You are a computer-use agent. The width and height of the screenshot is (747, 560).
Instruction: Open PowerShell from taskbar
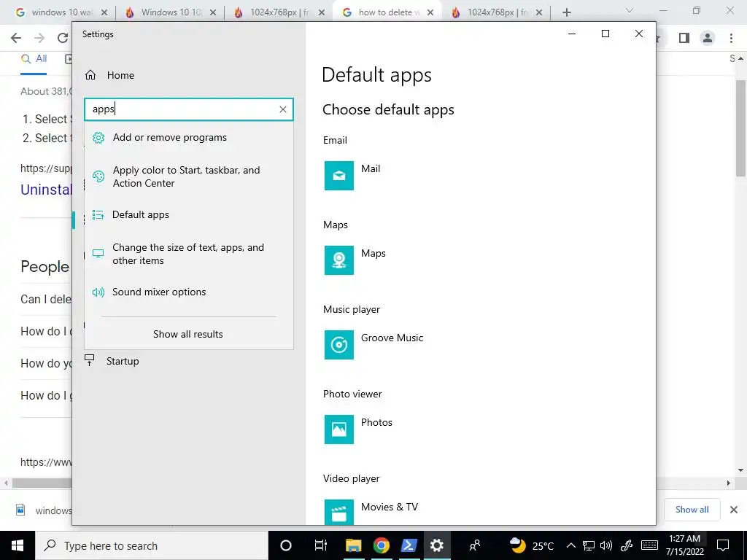[x=409, y=545]
